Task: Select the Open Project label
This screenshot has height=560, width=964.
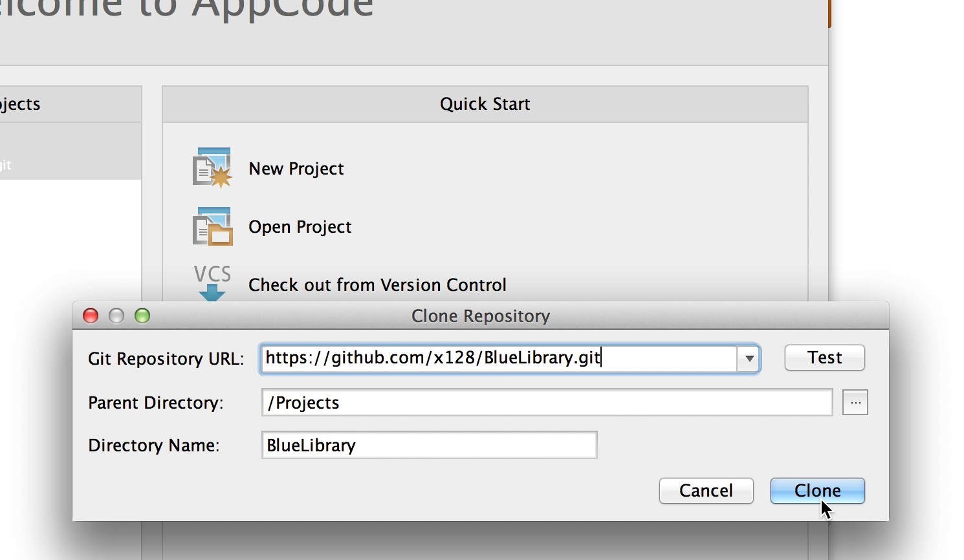Action: [x=300, y=227]
